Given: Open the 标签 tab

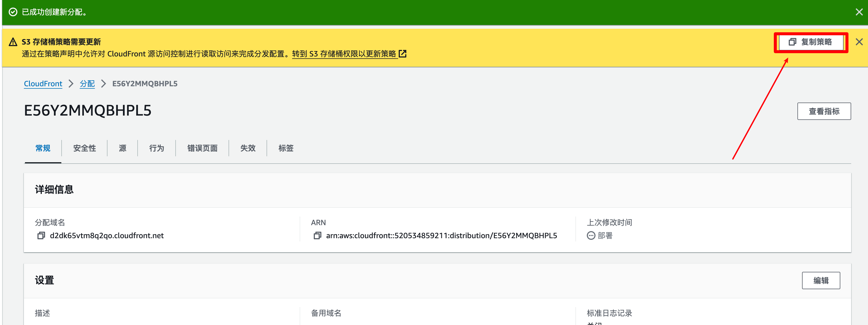Looking at the screenshot, I should 286,148.
